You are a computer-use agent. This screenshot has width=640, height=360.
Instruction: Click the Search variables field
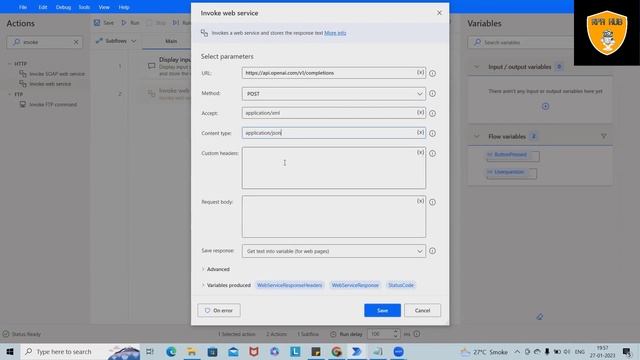click(522, 42)
